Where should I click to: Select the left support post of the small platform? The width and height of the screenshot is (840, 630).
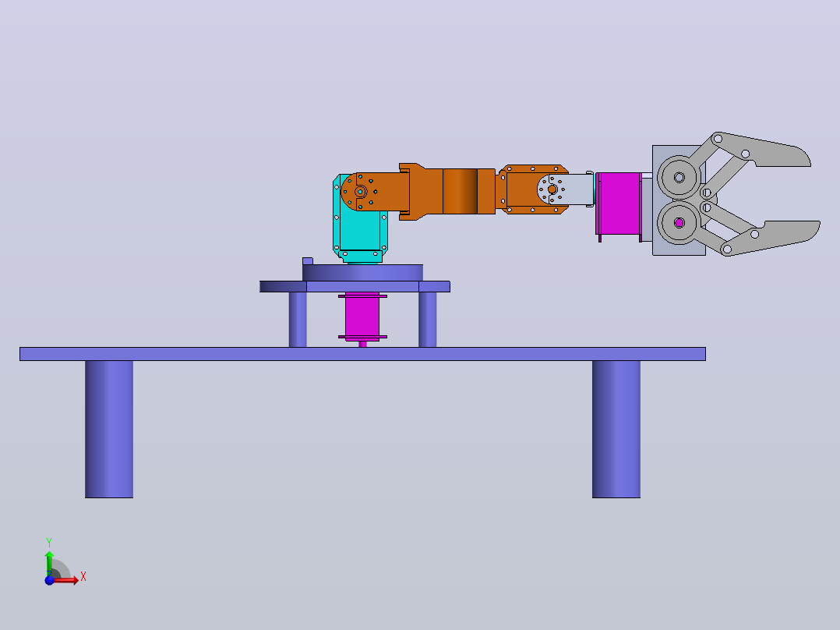tap(298, 320)
